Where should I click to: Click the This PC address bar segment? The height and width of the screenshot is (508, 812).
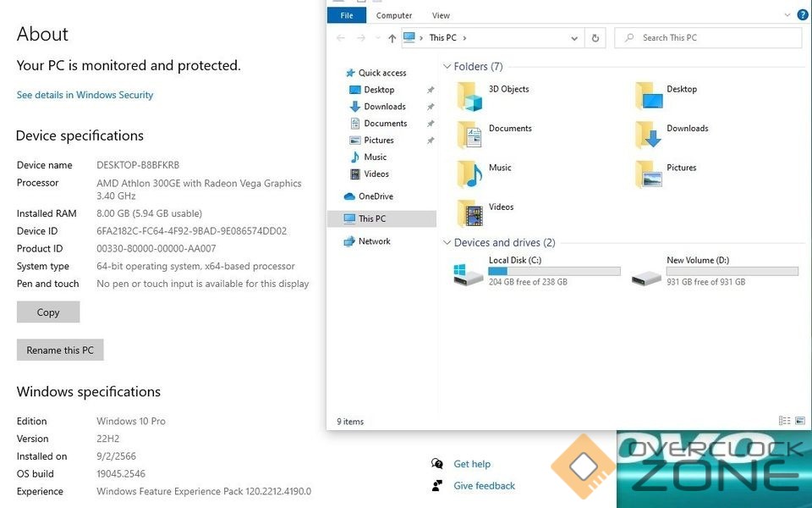pos(442,38)
